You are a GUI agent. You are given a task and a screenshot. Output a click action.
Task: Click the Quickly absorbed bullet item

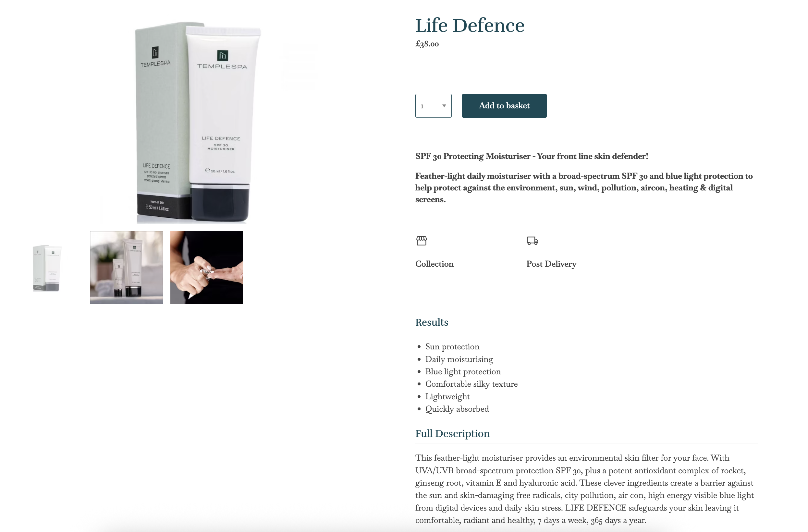pyautogui.click(x=457, y=409)
